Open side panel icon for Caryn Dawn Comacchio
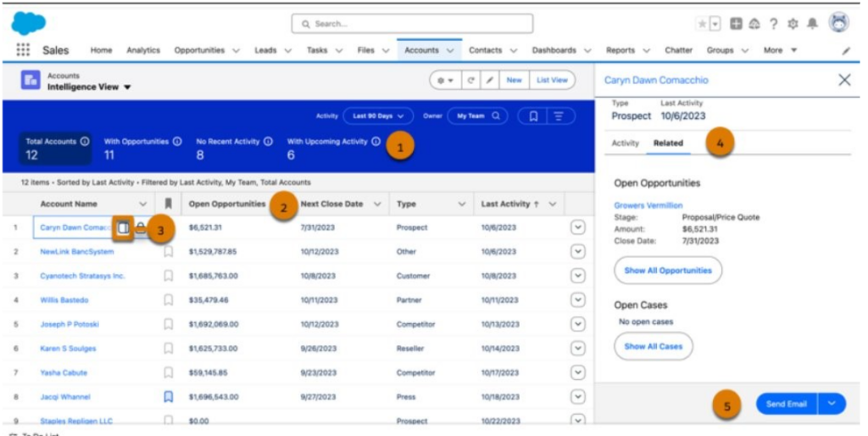The image size is (868, 436). (123, 227)
